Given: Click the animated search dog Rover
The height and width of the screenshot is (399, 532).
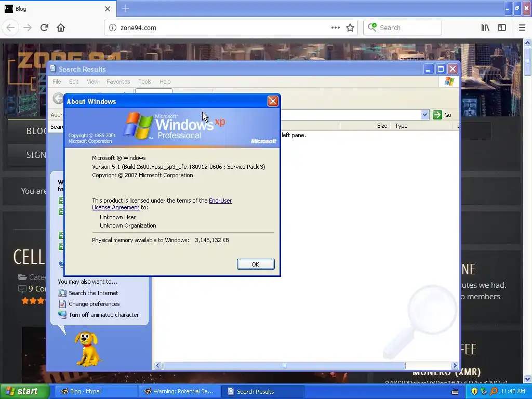Looking at the screenshot, I should [x=87, y=349].
